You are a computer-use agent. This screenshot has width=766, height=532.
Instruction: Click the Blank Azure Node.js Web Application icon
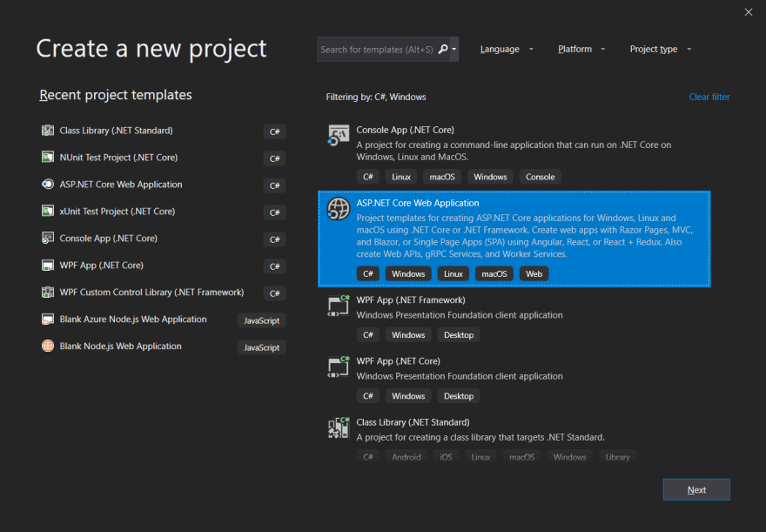(x=47, y=320)
